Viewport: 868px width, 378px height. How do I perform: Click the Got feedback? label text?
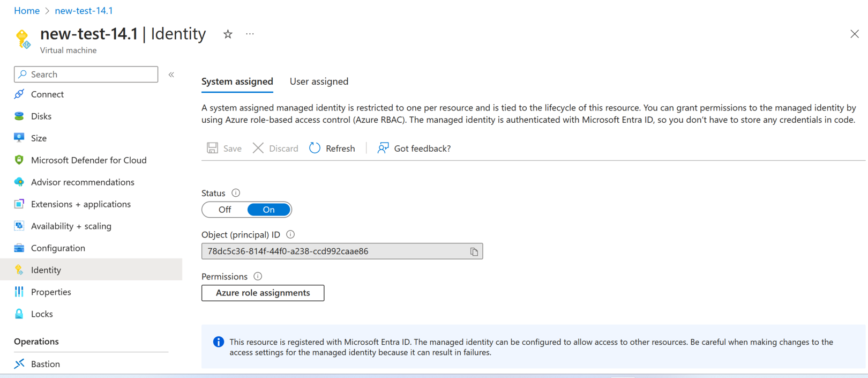pos(422,149)
